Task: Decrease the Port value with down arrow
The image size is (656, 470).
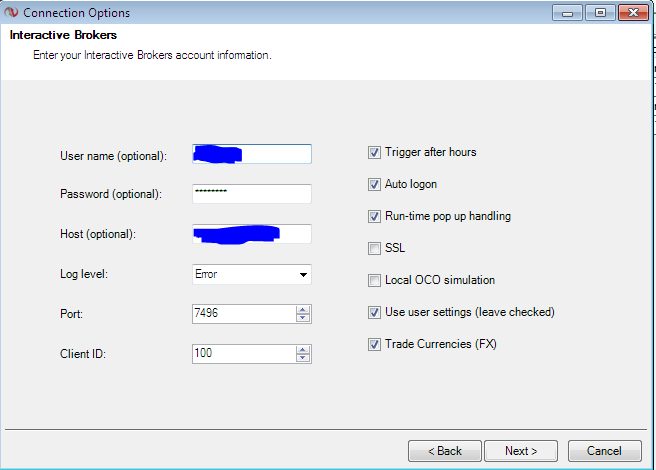Action: [x=302, y=318]
